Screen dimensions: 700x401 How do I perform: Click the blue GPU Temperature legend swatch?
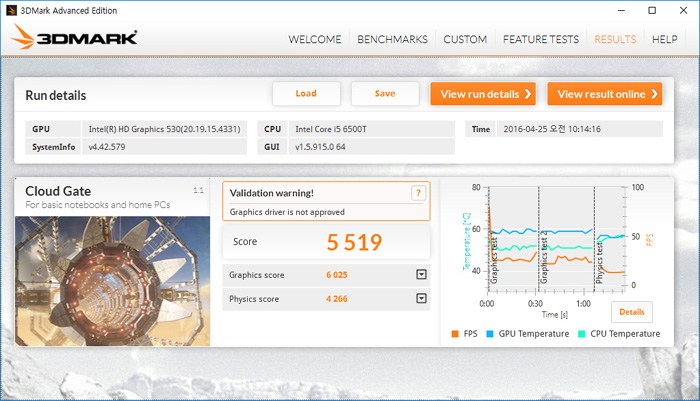490,334
